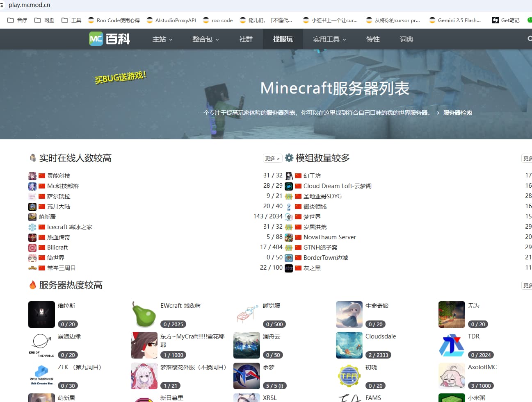Expand the 主站 dropdown menu
The width and height of the screenshot is (532, 402).
[162, 39]
